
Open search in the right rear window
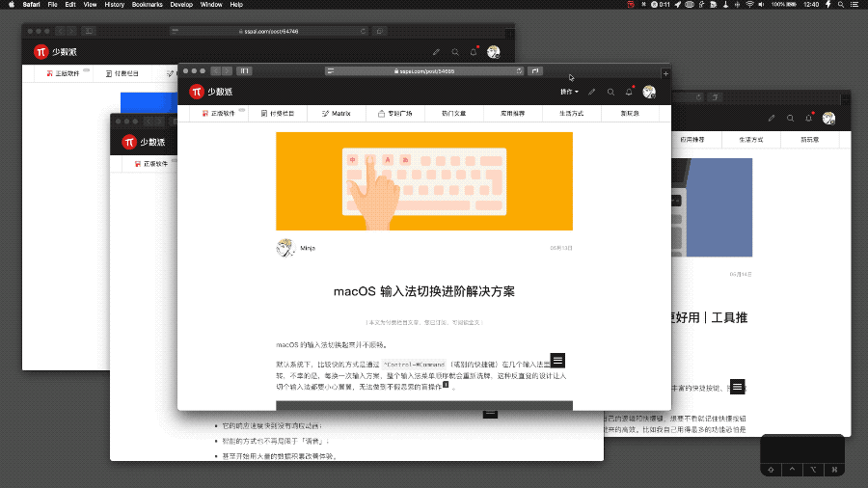click(x=790, y=118)
